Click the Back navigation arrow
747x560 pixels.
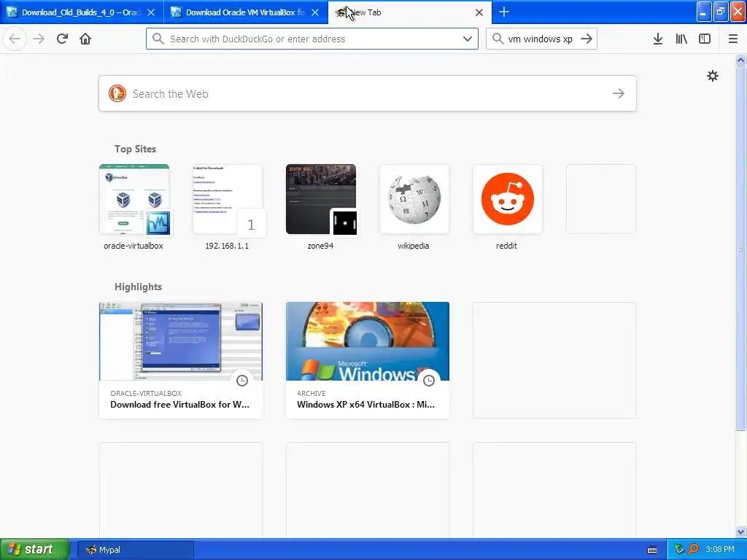(x=15, y=39)
